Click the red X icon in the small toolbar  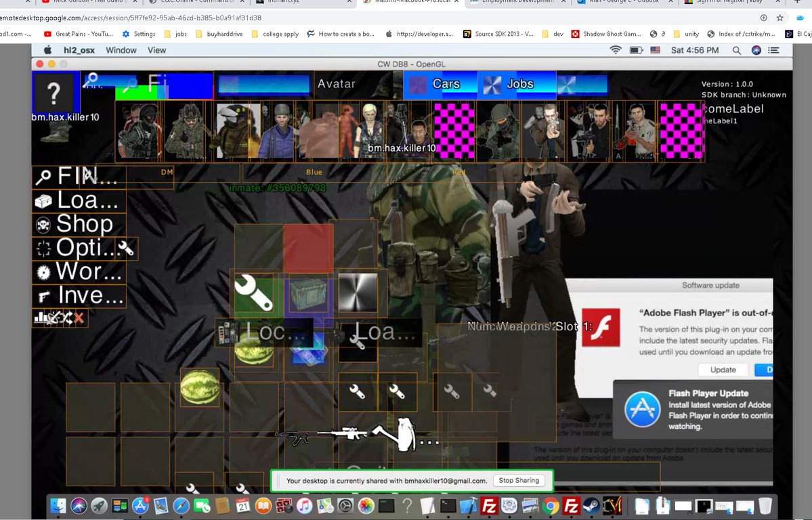pyautogui.click(x=79, y=318)
